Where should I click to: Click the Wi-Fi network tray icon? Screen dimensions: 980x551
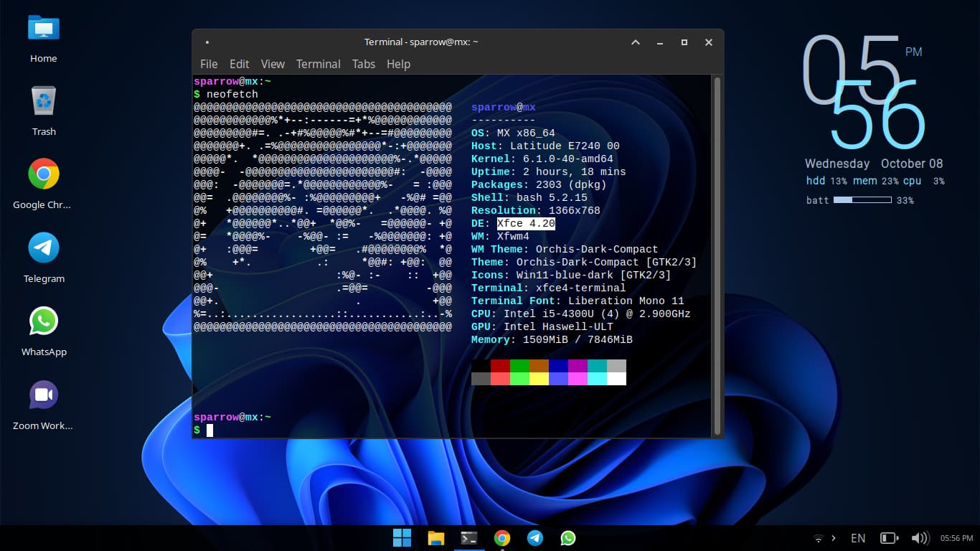(818, 538)
